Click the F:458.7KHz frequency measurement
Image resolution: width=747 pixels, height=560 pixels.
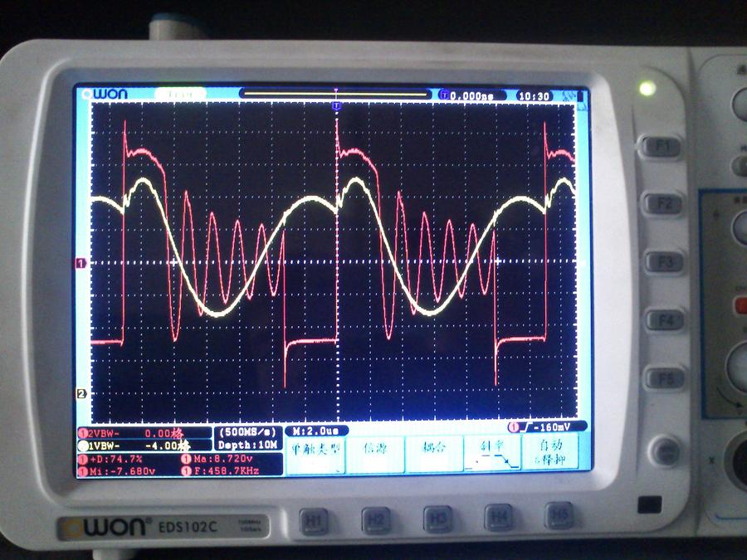click(x=220, y=471)
